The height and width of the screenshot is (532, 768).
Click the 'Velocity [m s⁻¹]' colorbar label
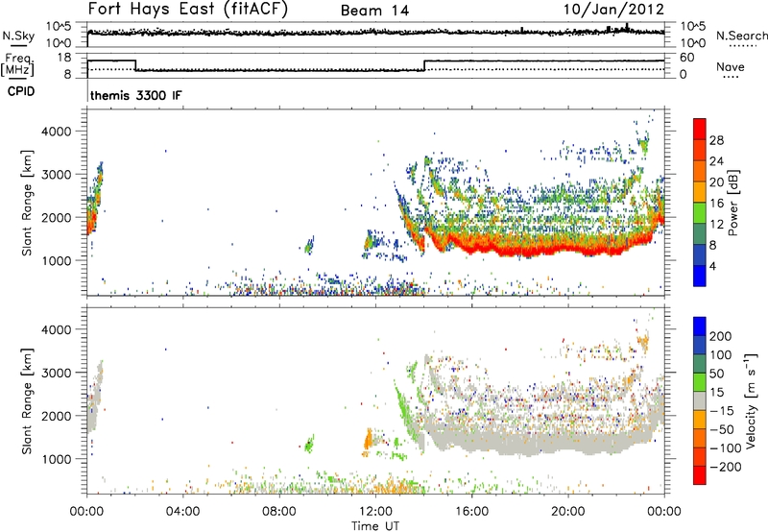pos(751,400)
